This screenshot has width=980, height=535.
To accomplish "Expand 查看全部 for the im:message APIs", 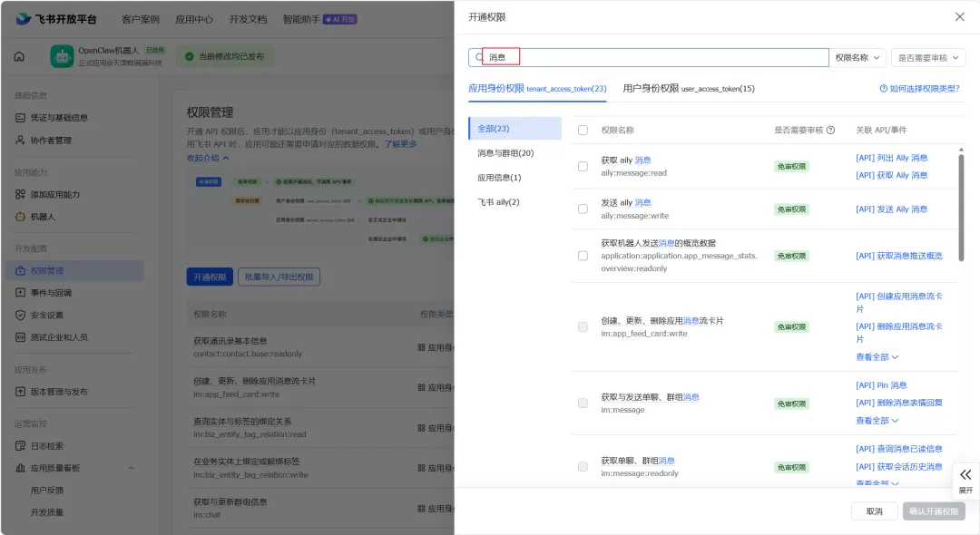I will coord(877,421).
